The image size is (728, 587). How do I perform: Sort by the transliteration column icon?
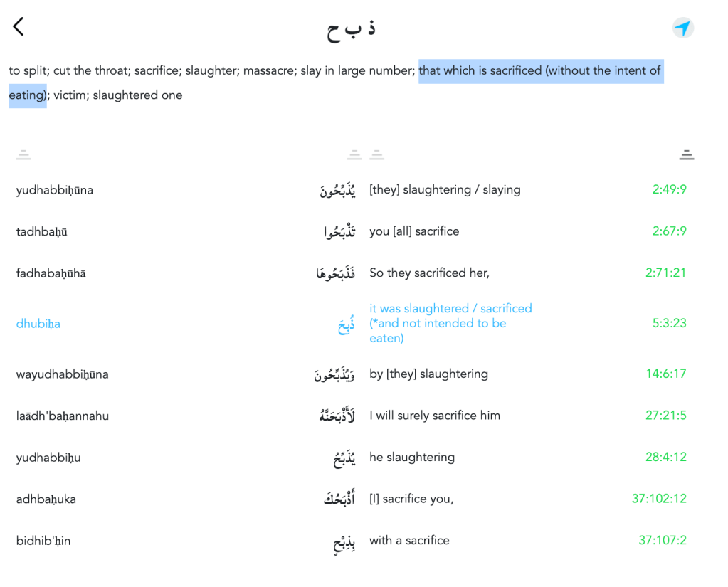point(23,154)
